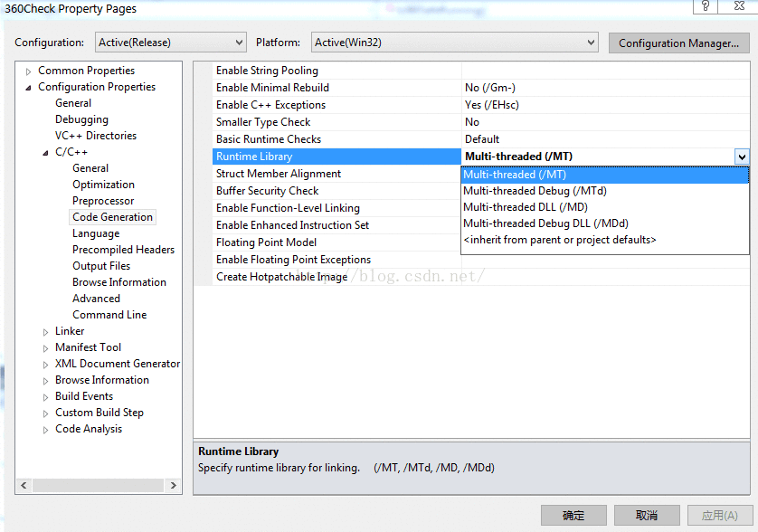
Task: Select Struct Member Alignment property
Action: pos(337,174)
